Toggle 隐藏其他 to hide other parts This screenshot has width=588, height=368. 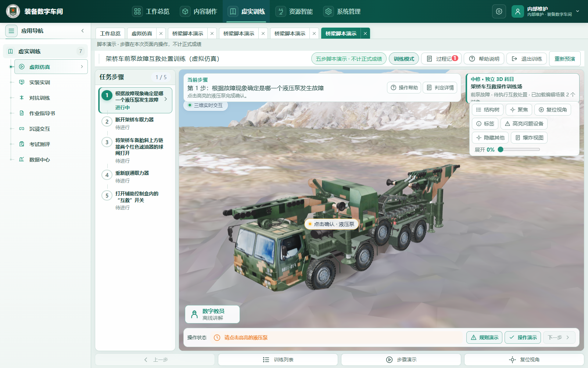[490, 138]
